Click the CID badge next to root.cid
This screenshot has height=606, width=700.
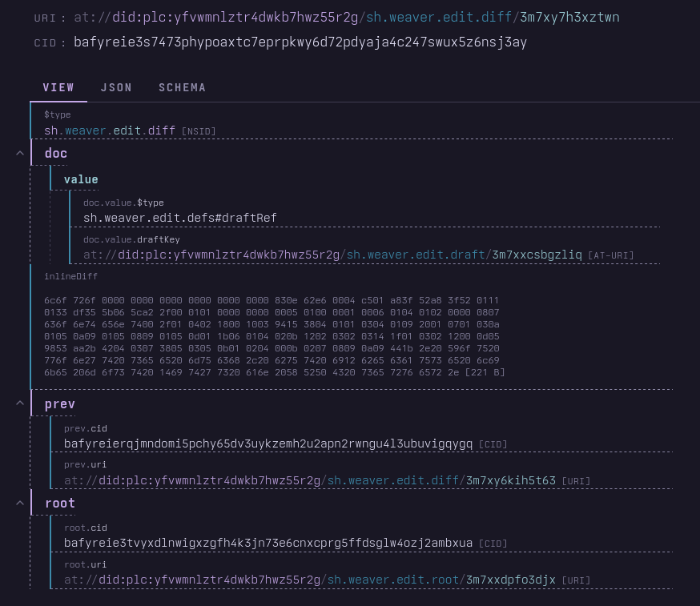click(x=493, y=543)
